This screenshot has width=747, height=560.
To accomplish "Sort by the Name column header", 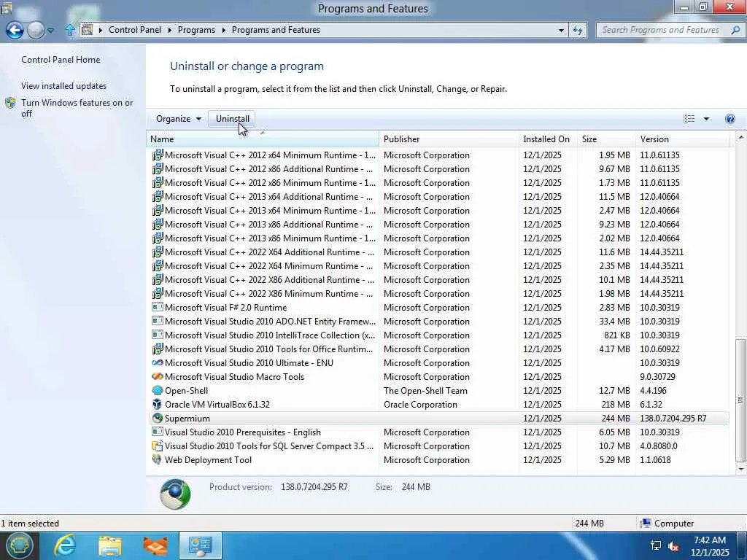I will point(263,139).
